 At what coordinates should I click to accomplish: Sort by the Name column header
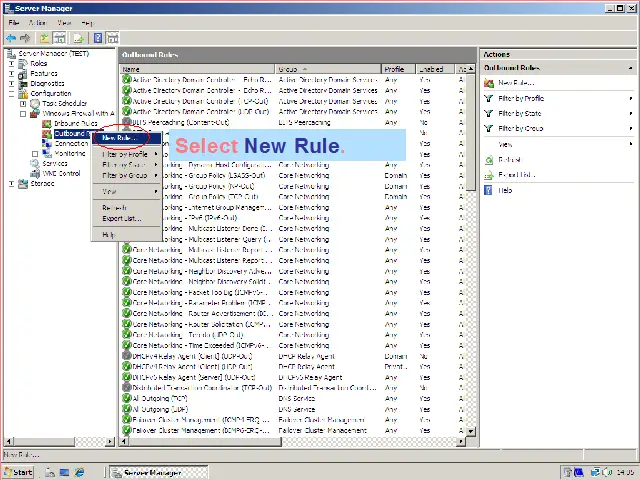pyautogui.click(x=198, y=69)
